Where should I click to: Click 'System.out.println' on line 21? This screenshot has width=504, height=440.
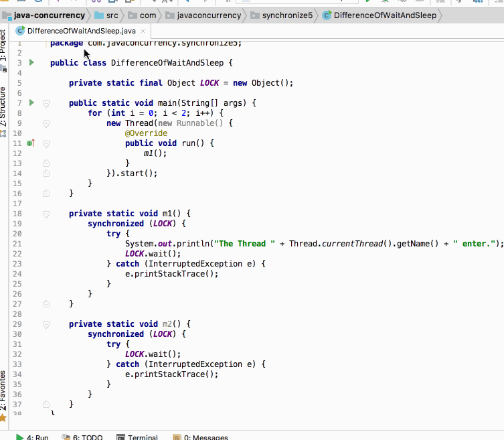point(167,244)
